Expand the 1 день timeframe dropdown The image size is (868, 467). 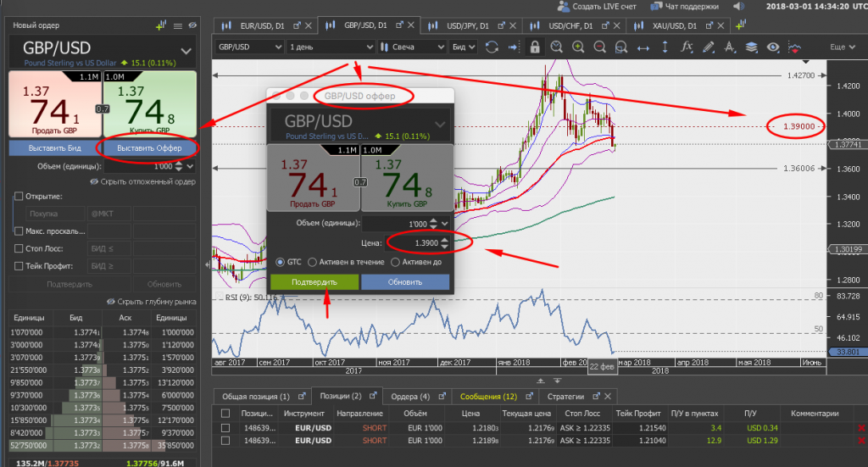(330, 47)
